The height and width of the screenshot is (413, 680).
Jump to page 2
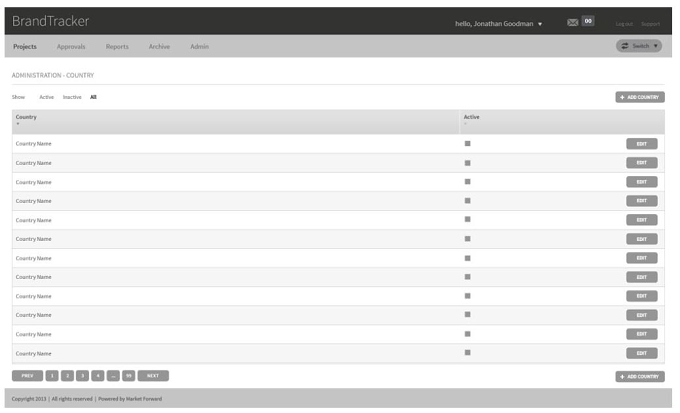[x=67, y=376]
